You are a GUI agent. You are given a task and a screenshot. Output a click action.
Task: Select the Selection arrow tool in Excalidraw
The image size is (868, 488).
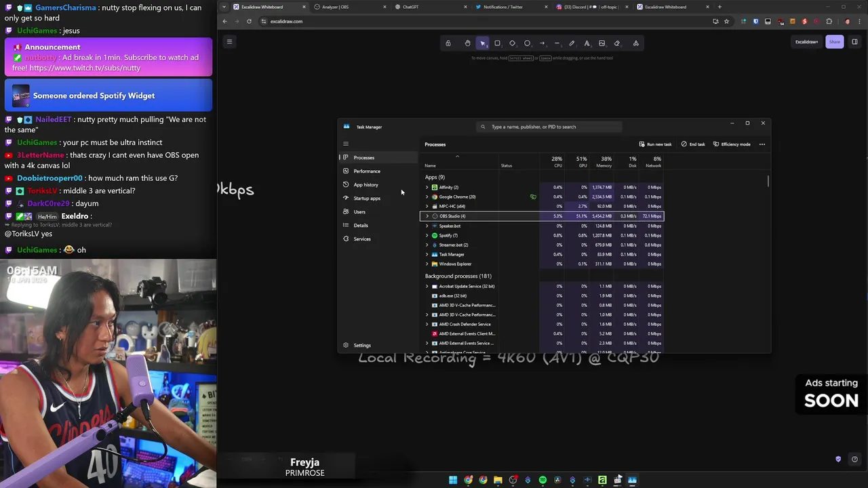[x=482, y=43]
